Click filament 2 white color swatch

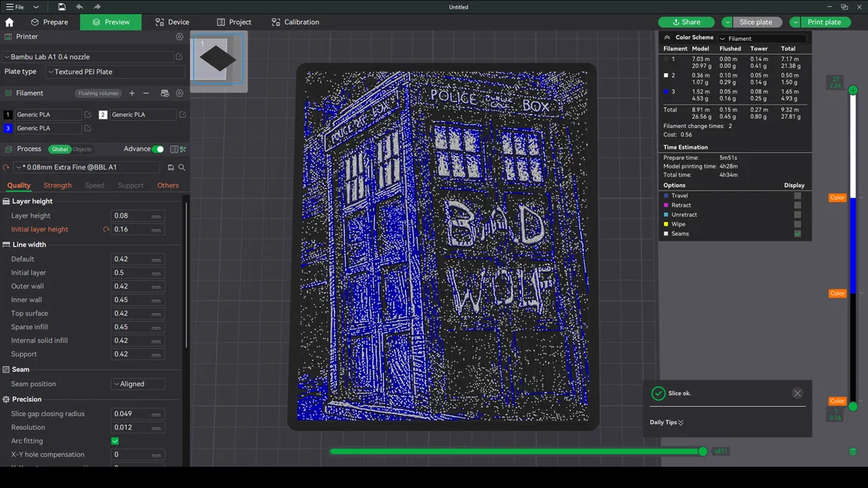[x=103, y=115]
